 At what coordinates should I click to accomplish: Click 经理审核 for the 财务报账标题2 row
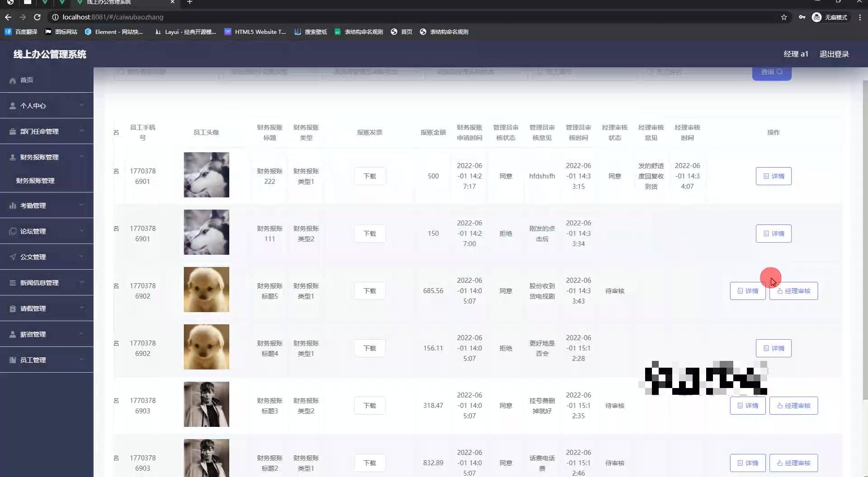pos(793,463)
